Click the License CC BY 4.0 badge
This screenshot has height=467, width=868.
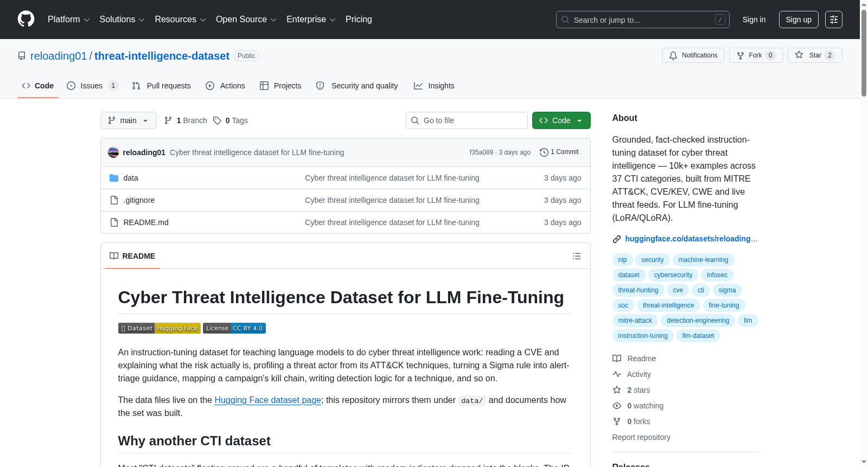point(234,328)
